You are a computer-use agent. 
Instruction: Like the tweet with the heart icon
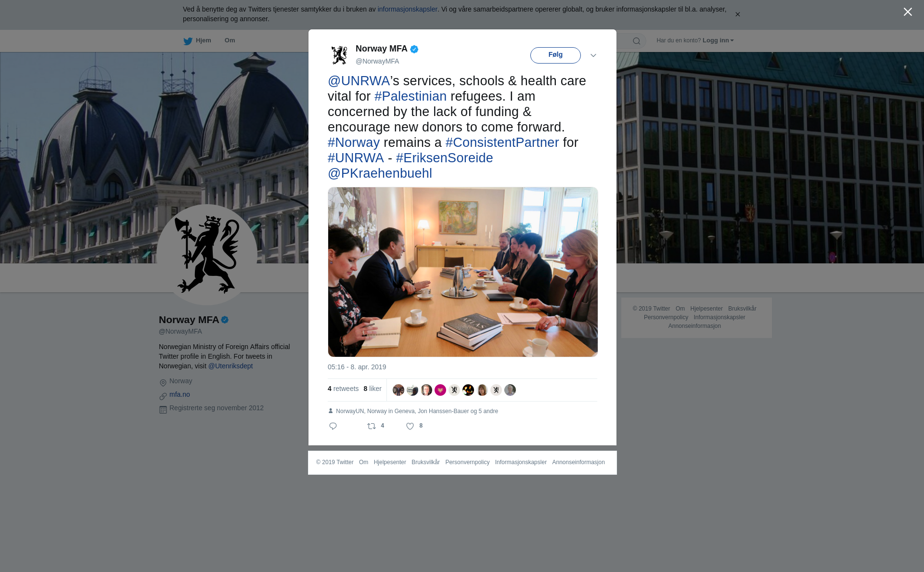410,426
